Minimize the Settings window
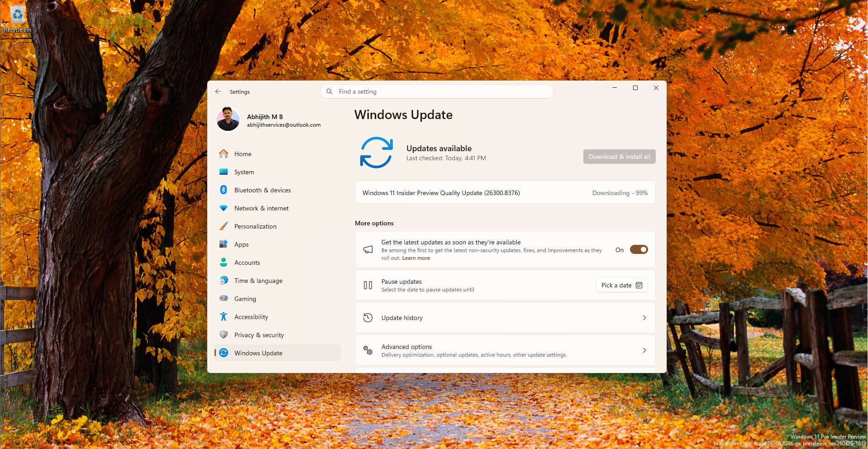This screenshot has height=449, width=868. 615,88
